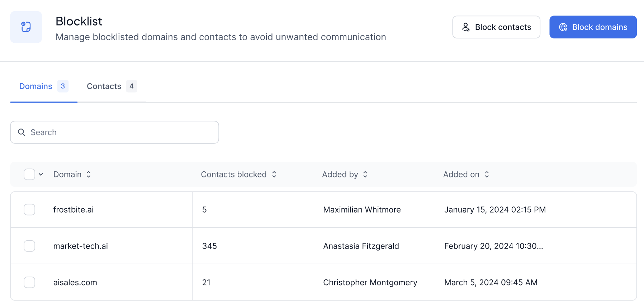Sort by Added by column arrows

click(365, 175)
